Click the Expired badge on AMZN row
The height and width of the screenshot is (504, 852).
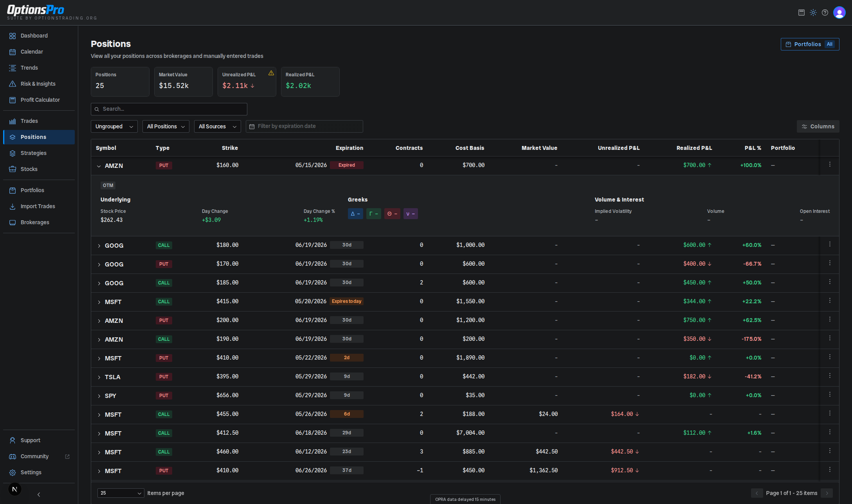pos(347,165)
